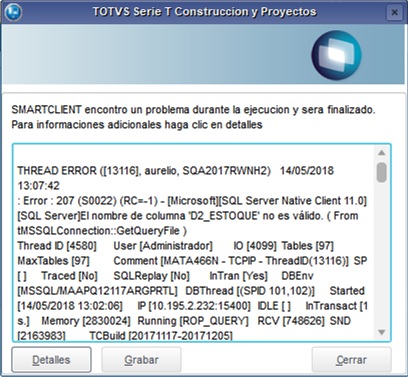408x377 pixels.
Task: Click the TOTVS logo in the banner
Action: (x=336, y=55)
